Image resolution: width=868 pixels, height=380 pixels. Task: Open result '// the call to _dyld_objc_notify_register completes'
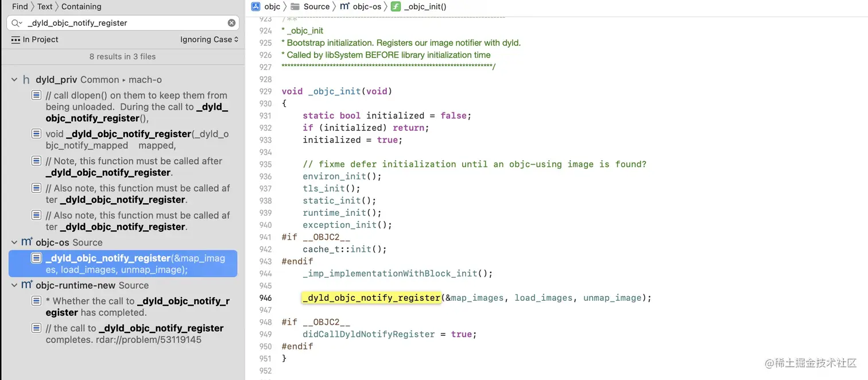[x=134, y=334]
